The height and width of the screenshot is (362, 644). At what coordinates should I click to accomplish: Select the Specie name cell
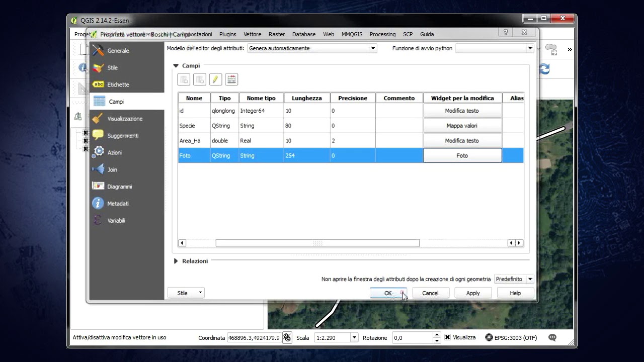tap(194, 126)
